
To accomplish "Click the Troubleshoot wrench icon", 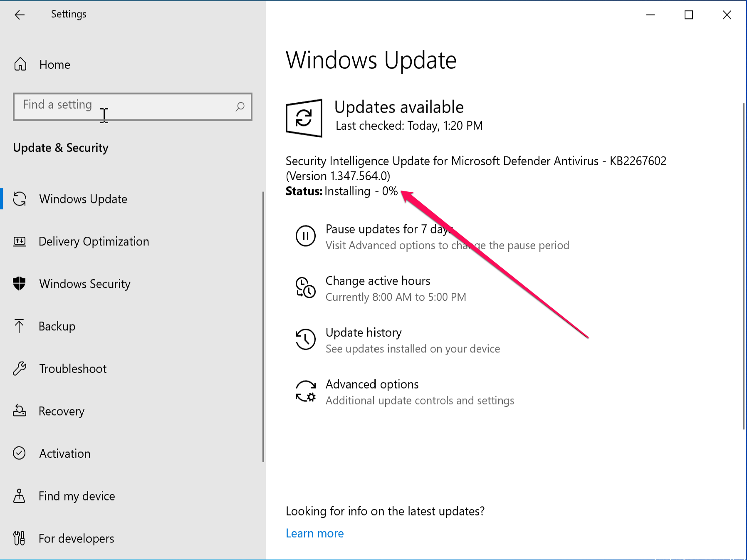I will [20, 368].
